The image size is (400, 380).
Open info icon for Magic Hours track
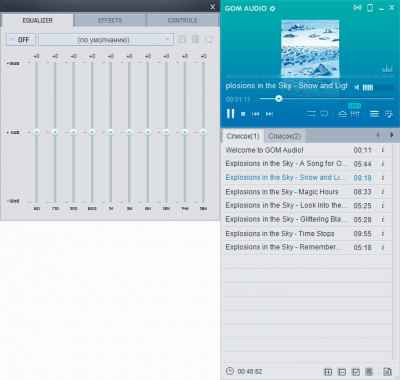pyautogui.click(x=383, y=192)
